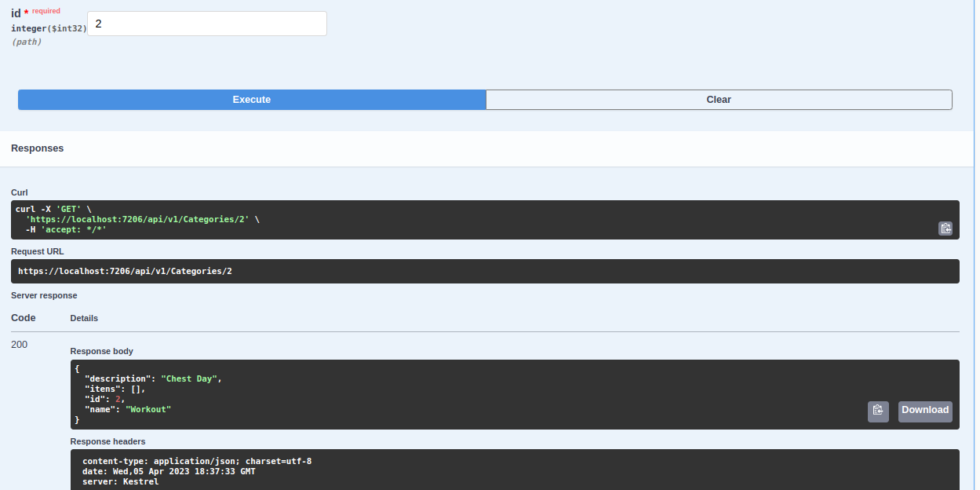Copy the response body to clipboard
980x490 pixels.
point(878,411)
